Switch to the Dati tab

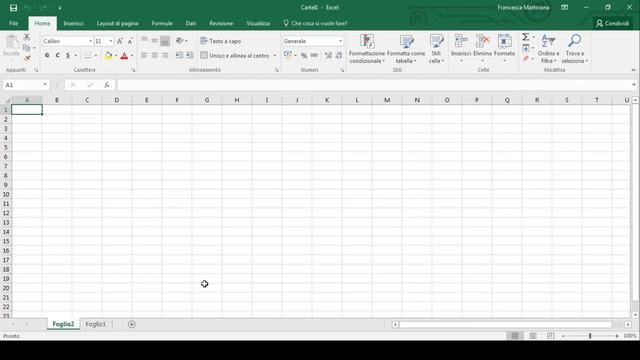[x=191, y=24]
